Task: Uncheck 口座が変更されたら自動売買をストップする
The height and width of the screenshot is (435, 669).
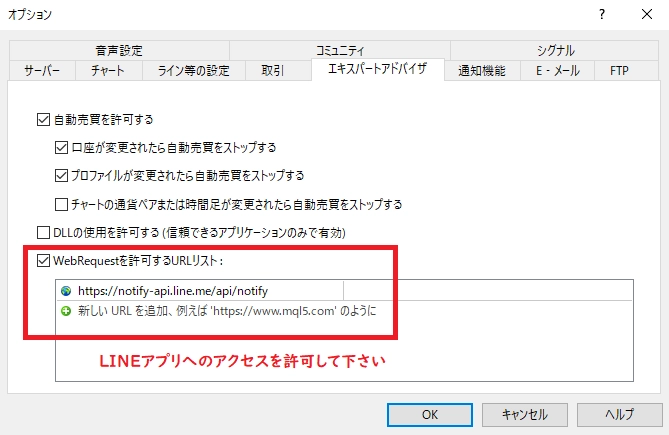Action: (61, 148)
